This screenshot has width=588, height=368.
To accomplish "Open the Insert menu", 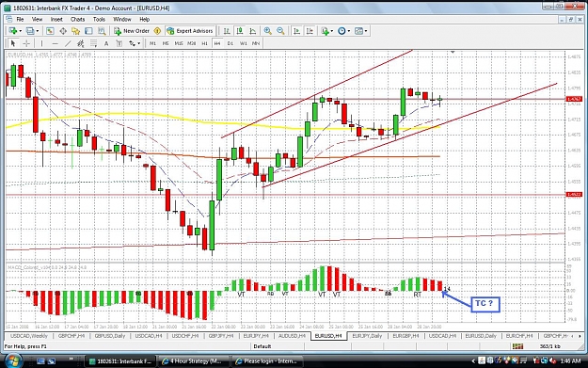I will click(56, 19).
